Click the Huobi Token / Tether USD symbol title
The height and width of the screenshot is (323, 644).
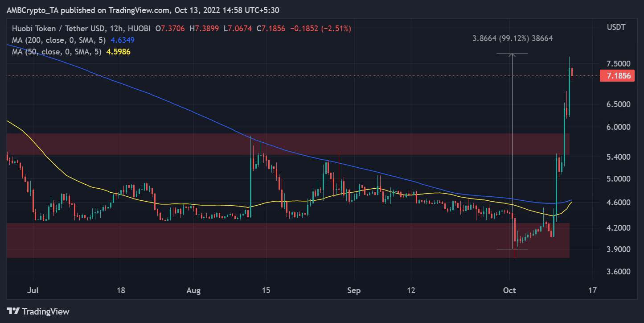point(58,28)
